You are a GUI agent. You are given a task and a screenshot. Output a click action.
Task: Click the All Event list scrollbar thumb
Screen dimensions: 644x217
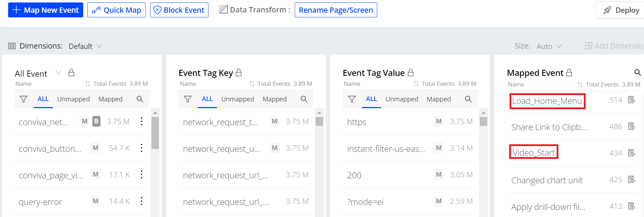pyautogui.click(x=155, y=132)
